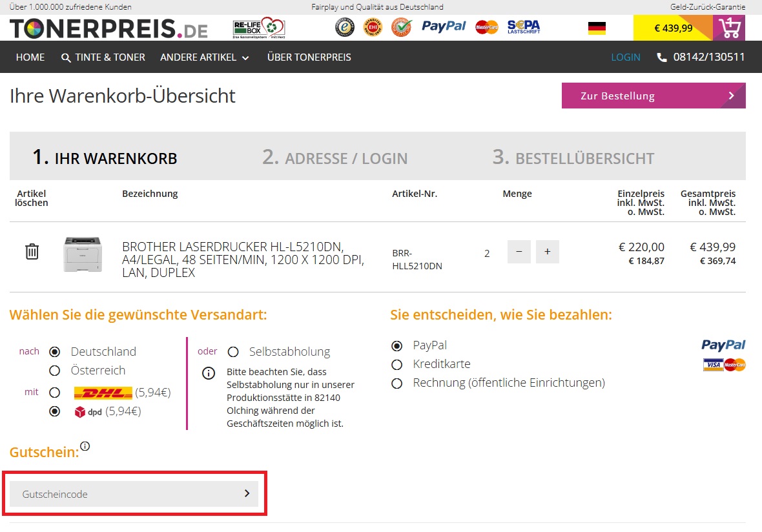
Task: Click the EHI certified seal
Action: point(373,27)
